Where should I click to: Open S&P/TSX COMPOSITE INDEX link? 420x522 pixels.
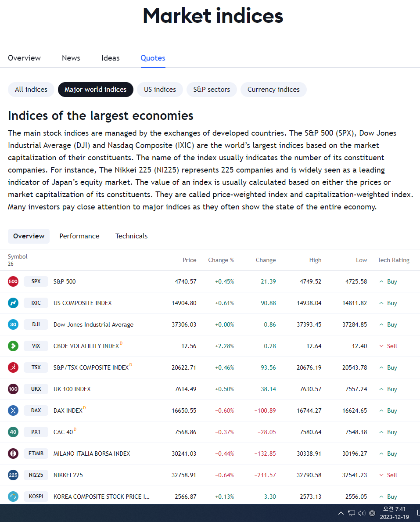[91, 367]
